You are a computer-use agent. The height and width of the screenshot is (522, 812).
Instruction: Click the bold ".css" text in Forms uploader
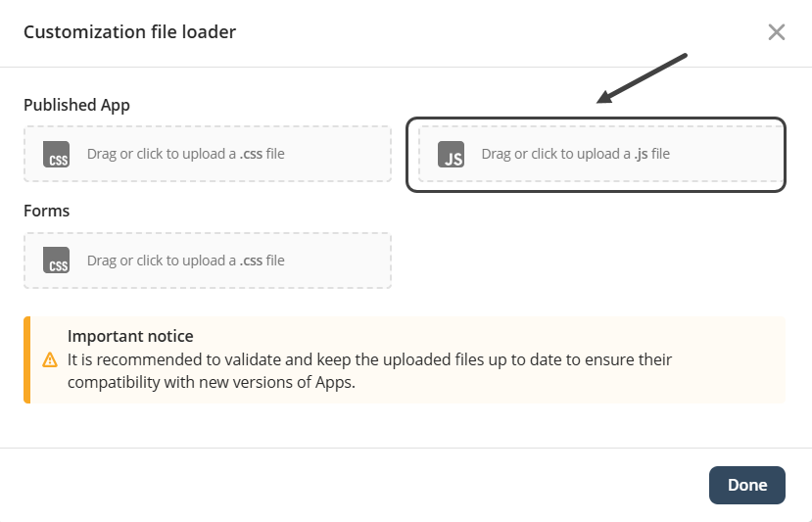pyautogui.click(x=252, y=261)
